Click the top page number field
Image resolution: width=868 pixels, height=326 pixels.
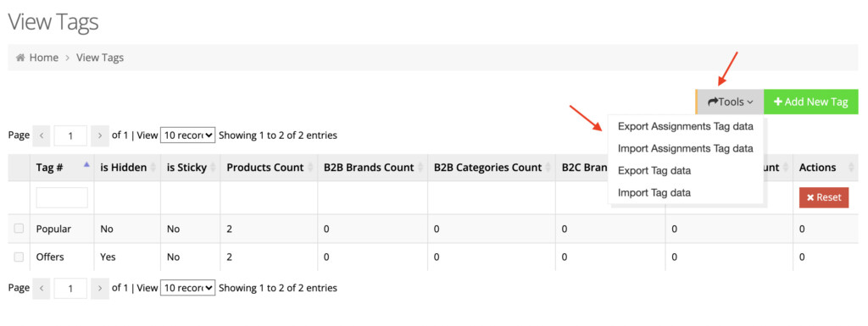pyautogui.click(x=70, y=135)
